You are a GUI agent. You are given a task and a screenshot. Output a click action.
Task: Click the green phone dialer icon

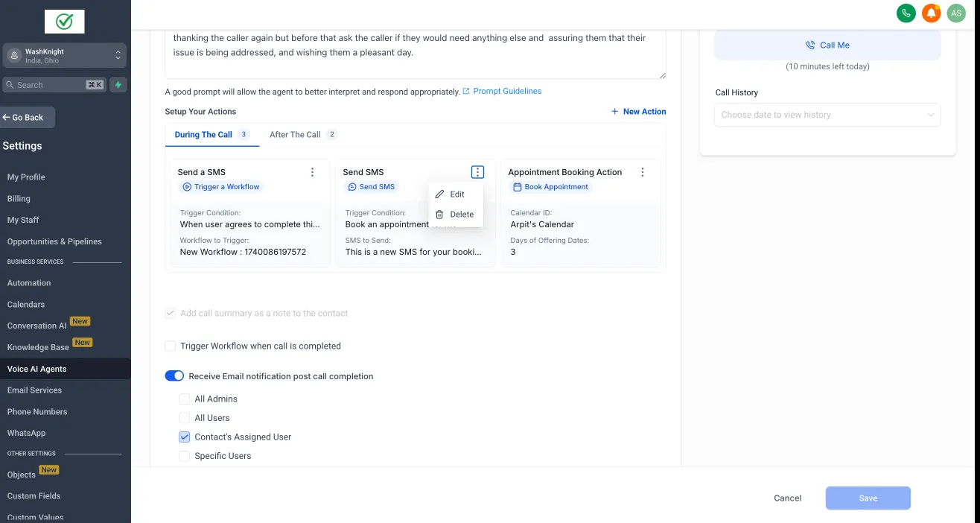coord(906,13)
